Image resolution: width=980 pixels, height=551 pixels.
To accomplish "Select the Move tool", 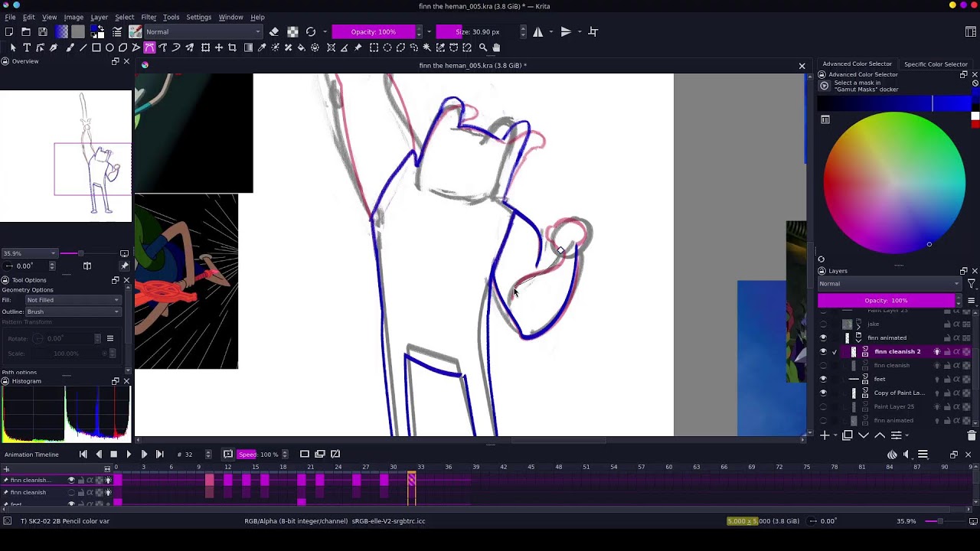I will (219, 47).
